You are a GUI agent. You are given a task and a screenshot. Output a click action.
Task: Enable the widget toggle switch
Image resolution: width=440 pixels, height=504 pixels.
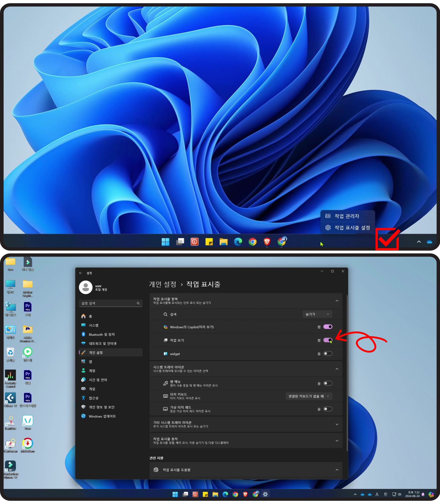pyautogui.click(x=327, y=353)
